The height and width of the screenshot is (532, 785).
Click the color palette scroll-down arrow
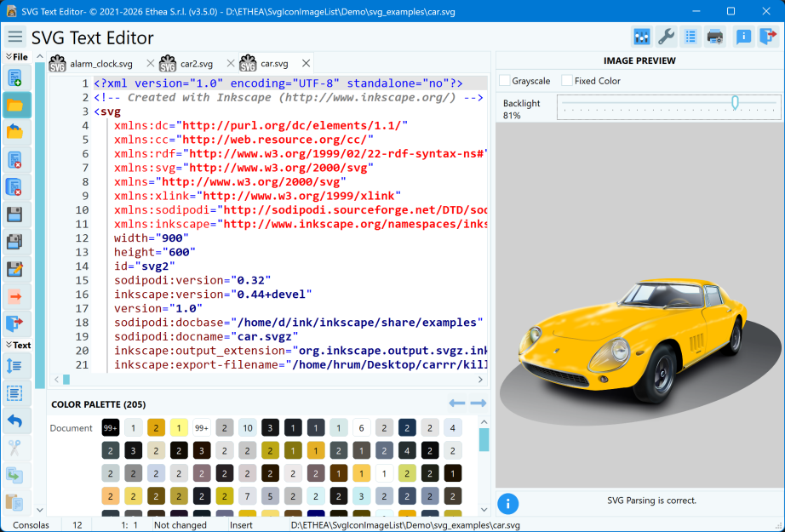pyautogui.click(x=484, y=510)
